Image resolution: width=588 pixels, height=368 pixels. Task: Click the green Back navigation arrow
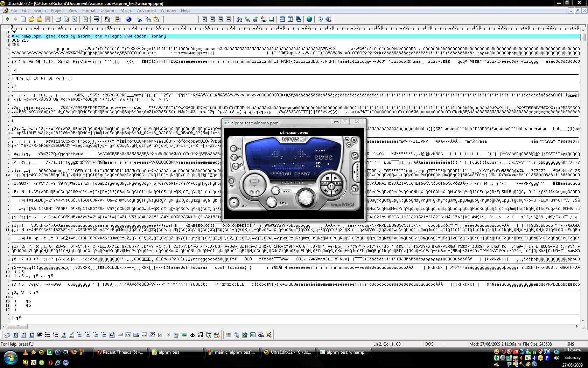pyautogui.click(x=7, y=19)
